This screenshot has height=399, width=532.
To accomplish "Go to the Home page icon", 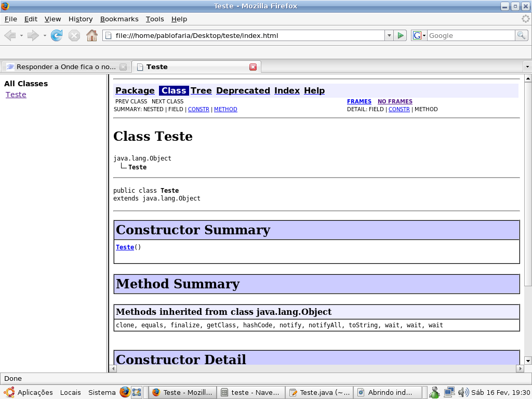I will click(91, 35).
